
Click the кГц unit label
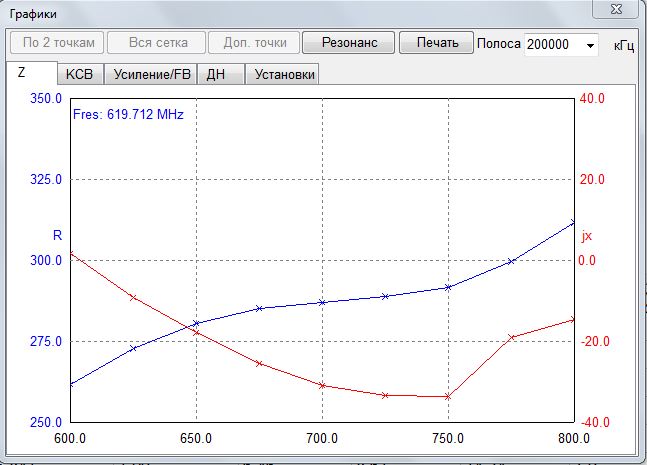(623, 45)
